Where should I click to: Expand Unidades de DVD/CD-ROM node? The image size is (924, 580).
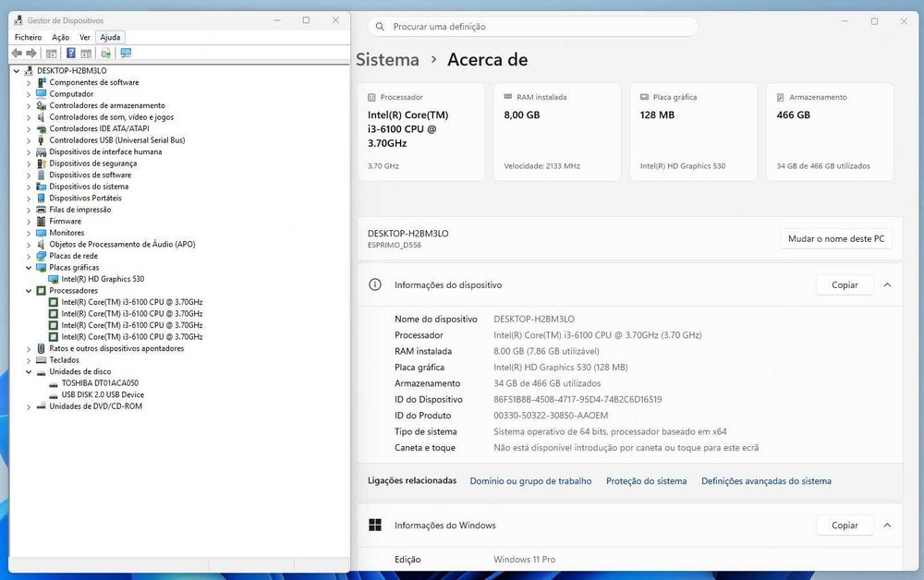(29, 407)
